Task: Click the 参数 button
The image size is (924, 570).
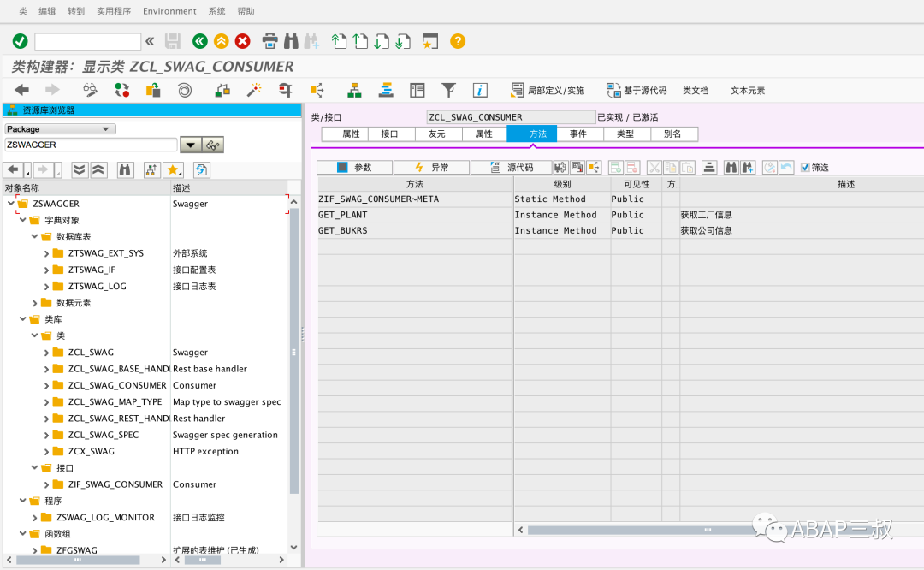Action: click(x=354, y=168)
